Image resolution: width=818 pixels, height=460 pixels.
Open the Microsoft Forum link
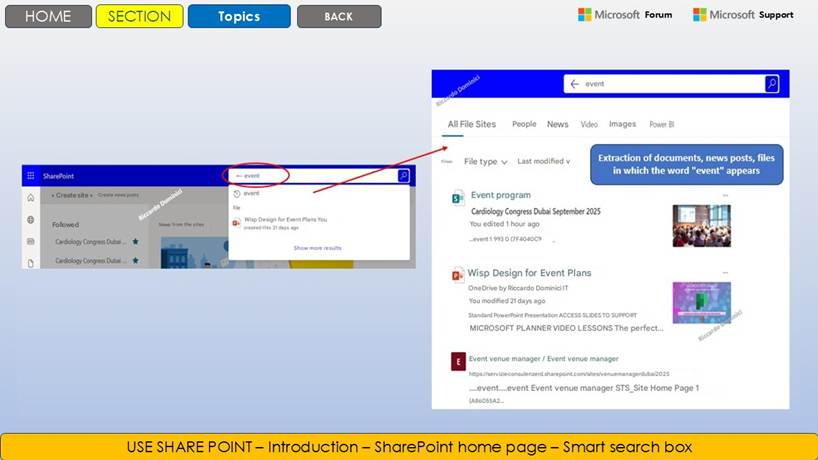(625, 15)
